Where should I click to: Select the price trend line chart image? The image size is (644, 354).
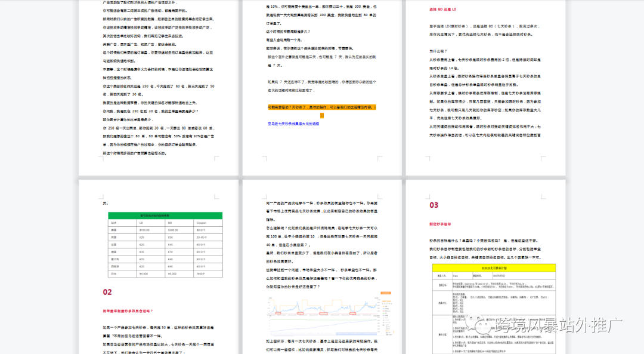330,313
